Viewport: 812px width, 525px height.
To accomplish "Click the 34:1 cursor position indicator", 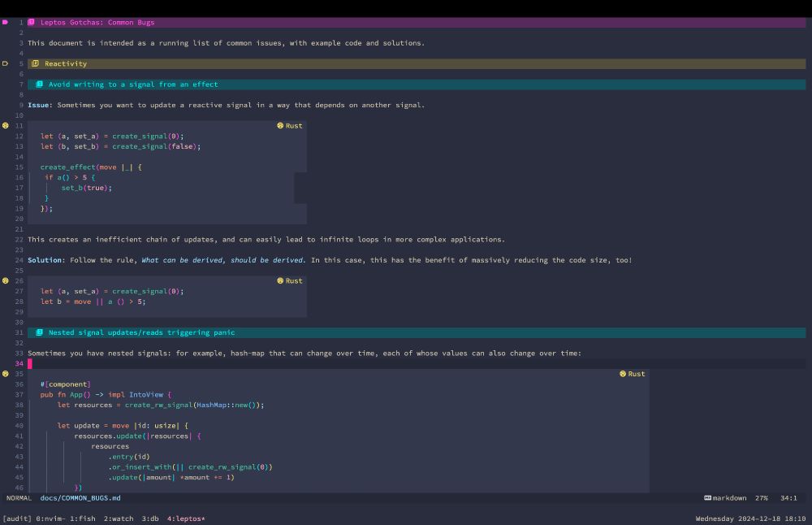I will 788,498.
